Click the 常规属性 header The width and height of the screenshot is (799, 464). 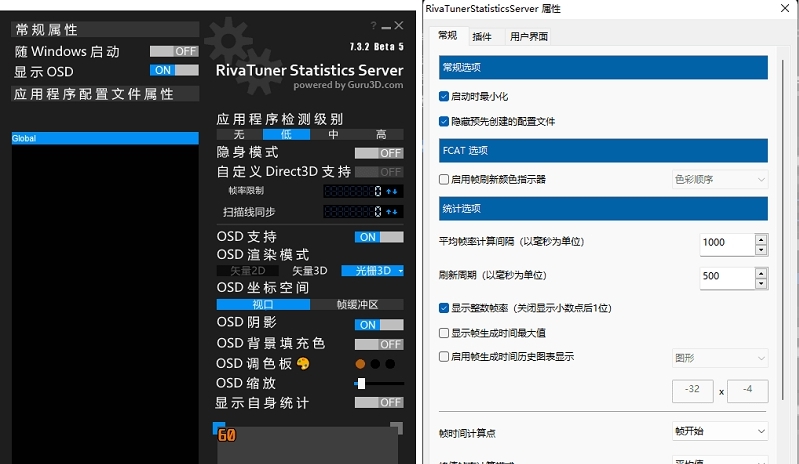coord(105,30)
